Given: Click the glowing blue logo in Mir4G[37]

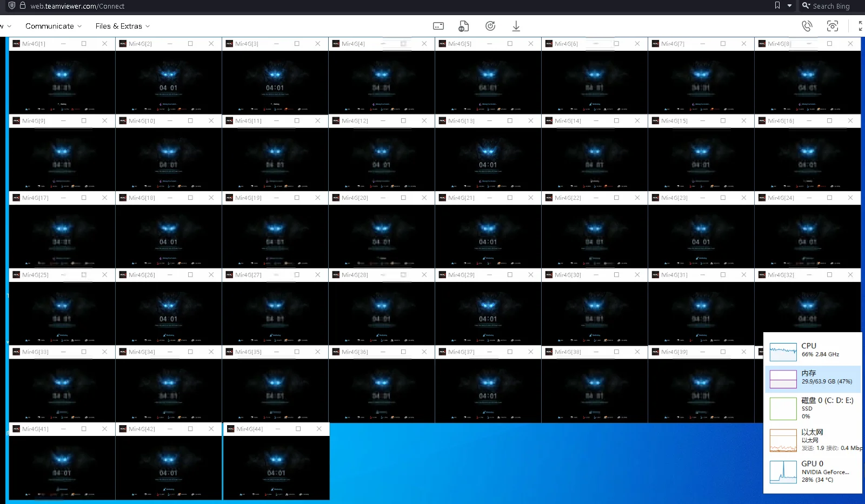Looking at the screenshot, I should [488, 382].
